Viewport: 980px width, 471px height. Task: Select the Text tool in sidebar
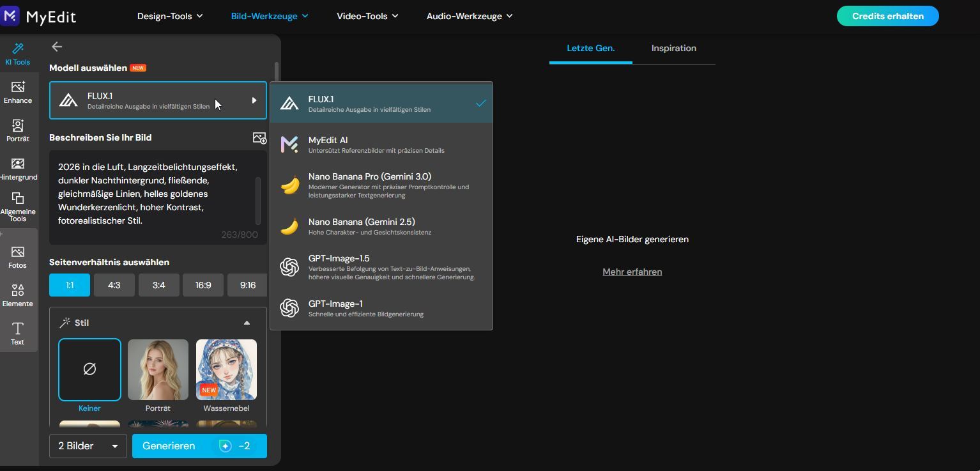point(18,334)
